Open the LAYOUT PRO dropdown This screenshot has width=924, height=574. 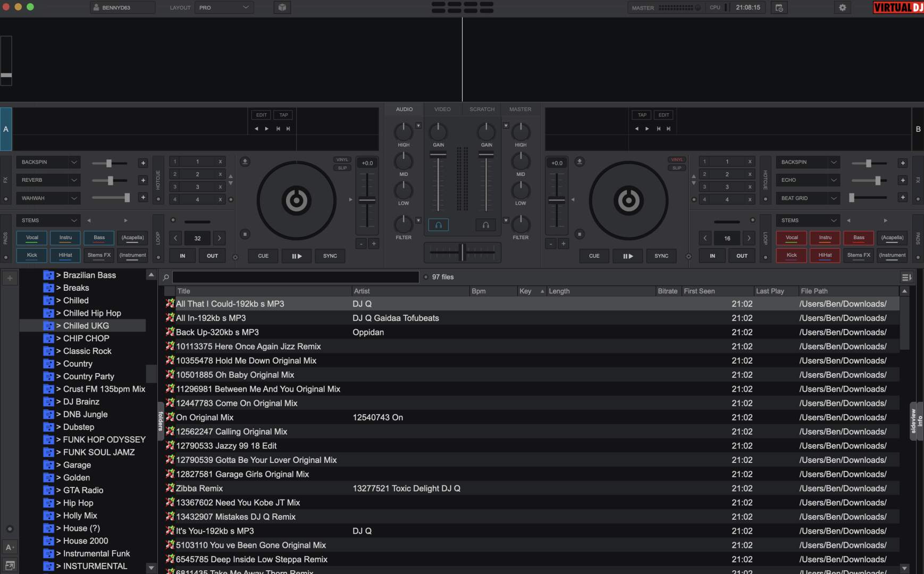point(224,7)
